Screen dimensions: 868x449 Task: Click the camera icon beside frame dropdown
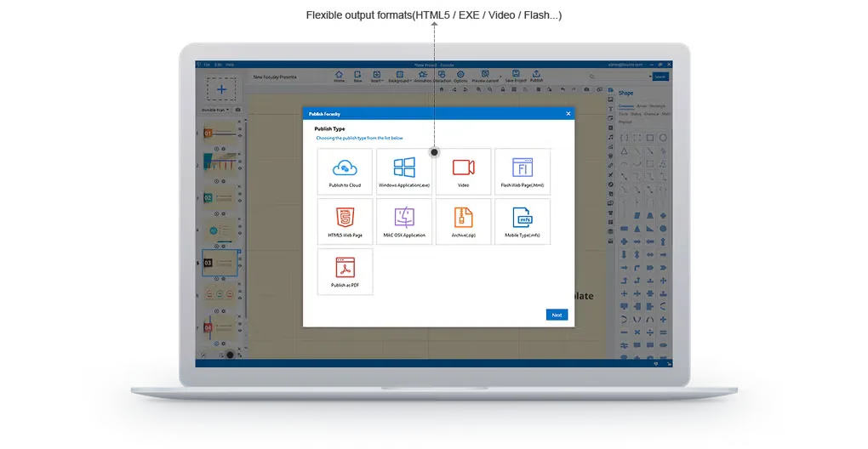point(238,110)
